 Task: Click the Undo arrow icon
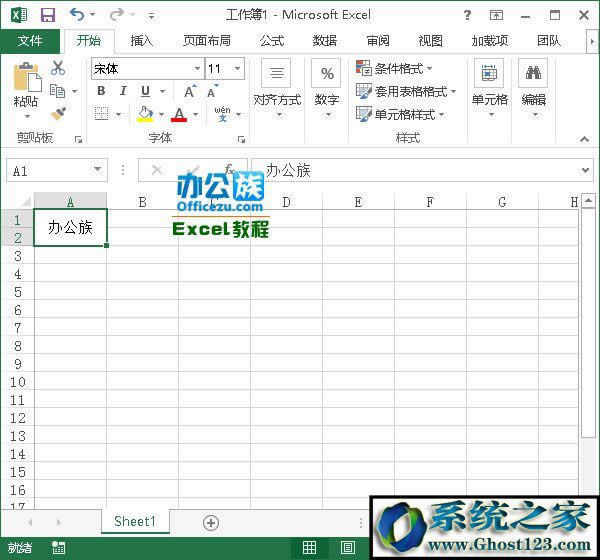pos(77,15)
